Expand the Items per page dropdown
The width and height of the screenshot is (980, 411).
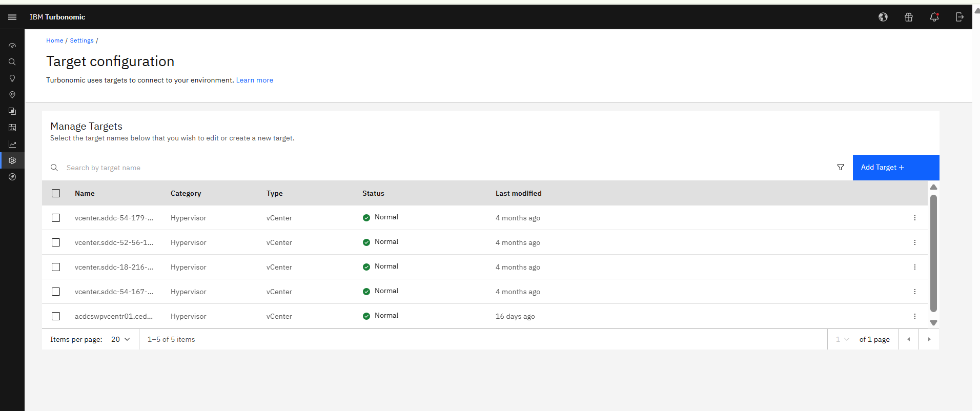[121, 339]
